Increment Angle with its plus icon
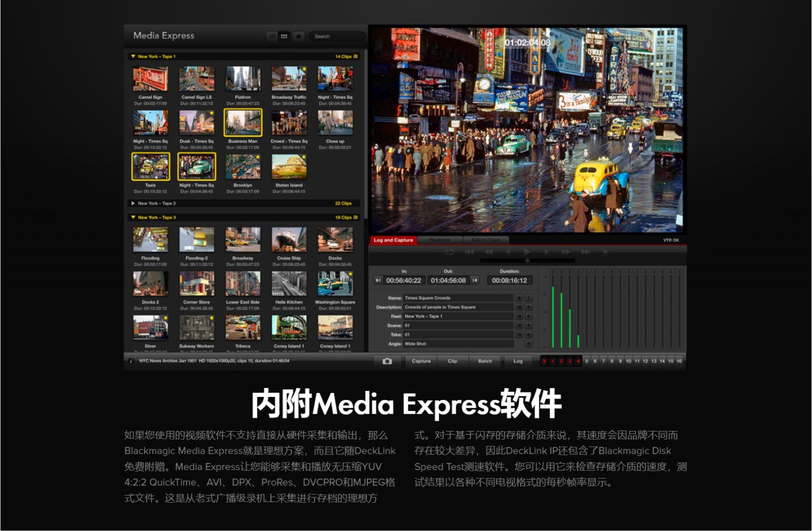812x531 pixels. click(x=528, y=344)
